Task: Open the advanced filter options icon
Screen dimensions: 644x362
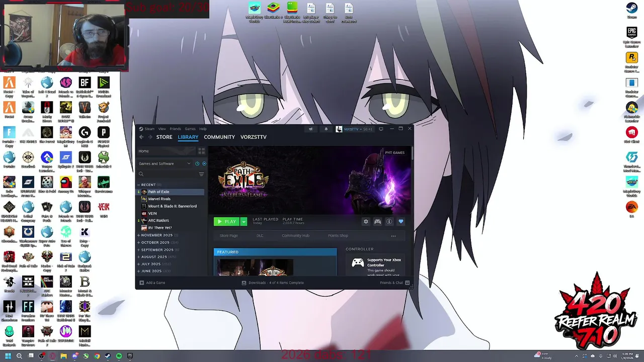Action: click(201, 174)
